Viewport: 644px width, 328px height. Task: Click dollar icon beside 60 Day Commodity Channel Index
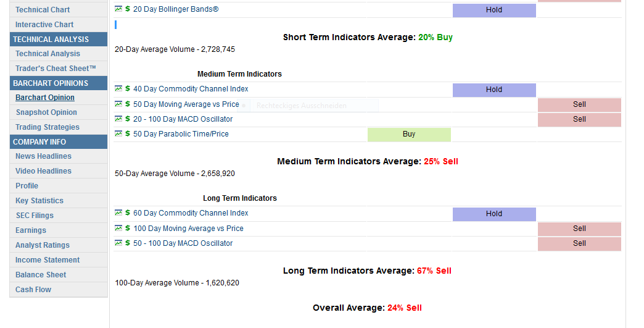[x=128, y=213]
